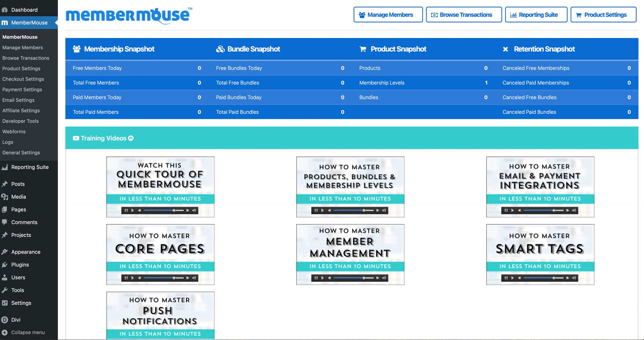Image resolution: width=644 pixels, height=340 pixels.
Task: Open Checkout Settings submenu item
Action: pyautogui.click(x=23, y=79)
